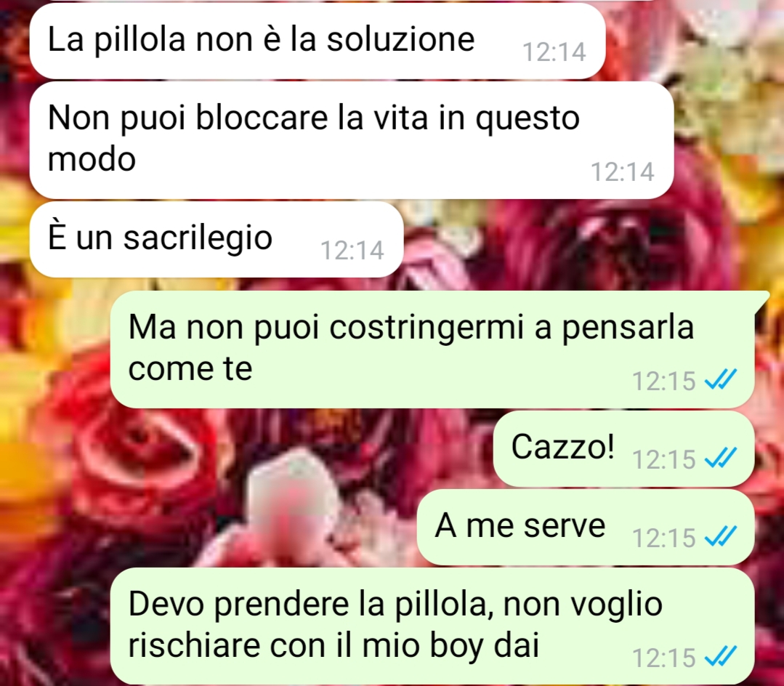This screenshot has width=784, height=686.
Task: Select the 'È un sacrilegio' message bubble
Action: [x=217, y=239]
